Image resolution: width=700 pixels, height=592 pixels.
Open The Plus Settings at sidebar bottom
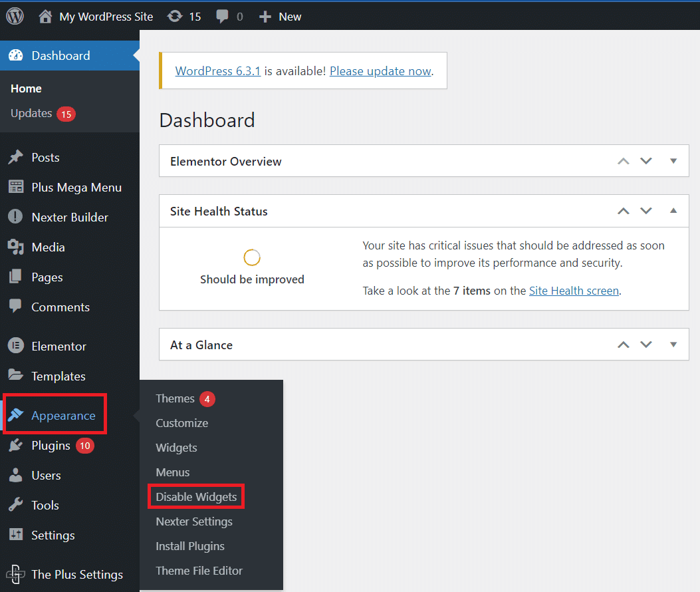15,574
